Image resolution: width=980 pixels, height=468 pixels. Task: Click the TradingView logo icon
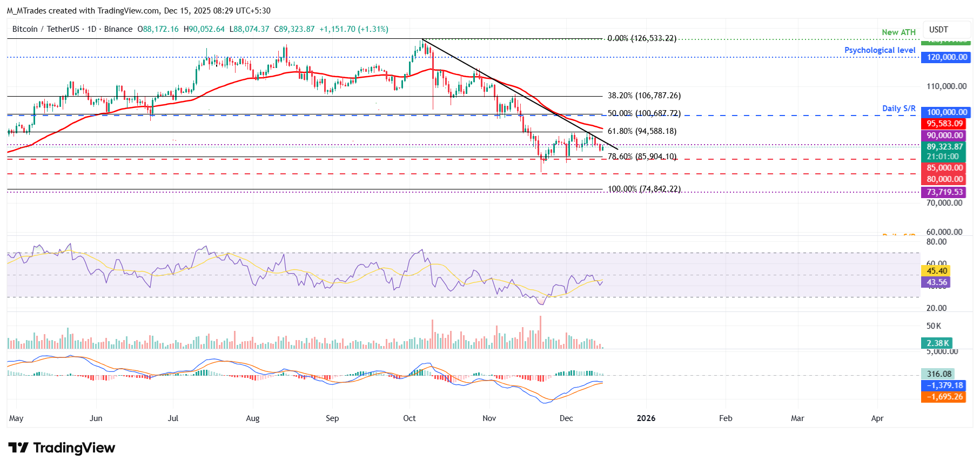[18, 448]
